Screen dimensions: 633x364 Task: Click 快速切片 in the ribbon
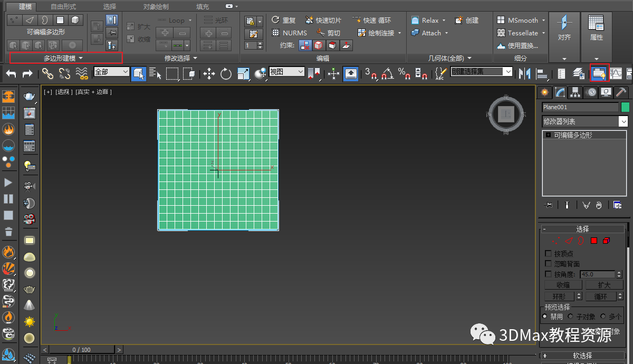pos(323,20)
